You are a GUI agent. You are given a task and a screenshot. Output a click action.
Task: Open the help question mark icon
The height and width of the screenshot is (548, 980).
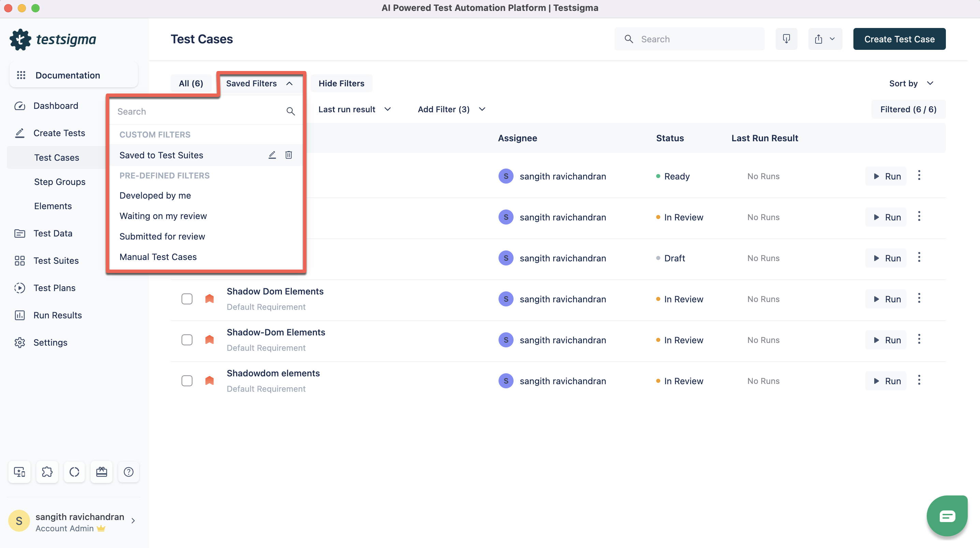129,472
